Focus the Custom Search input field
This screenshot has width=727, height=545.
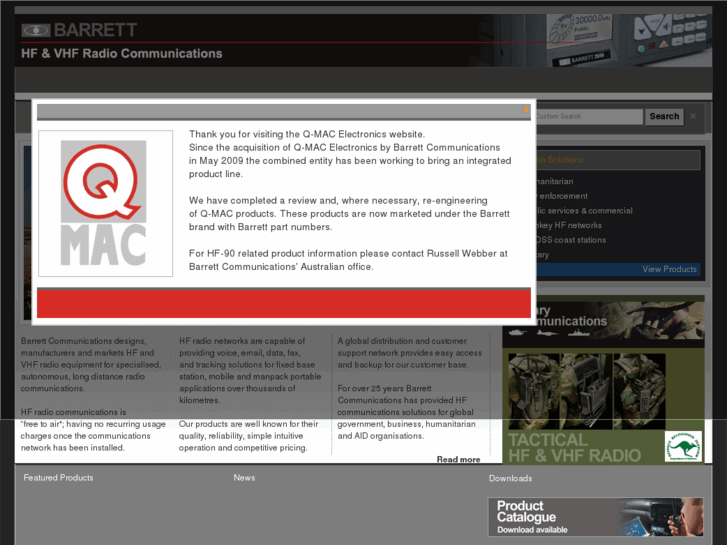(589, 116)
